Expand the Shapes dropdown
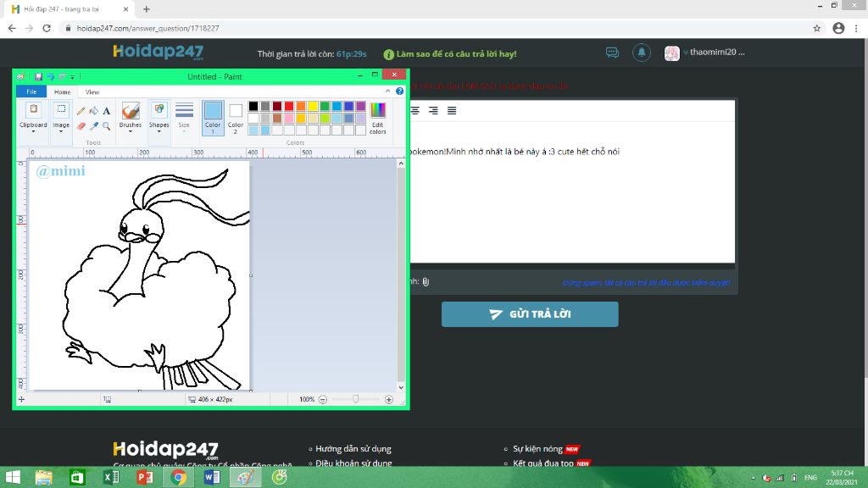The width and height of the screenshot is (868, 488). (x=159, y=131)
